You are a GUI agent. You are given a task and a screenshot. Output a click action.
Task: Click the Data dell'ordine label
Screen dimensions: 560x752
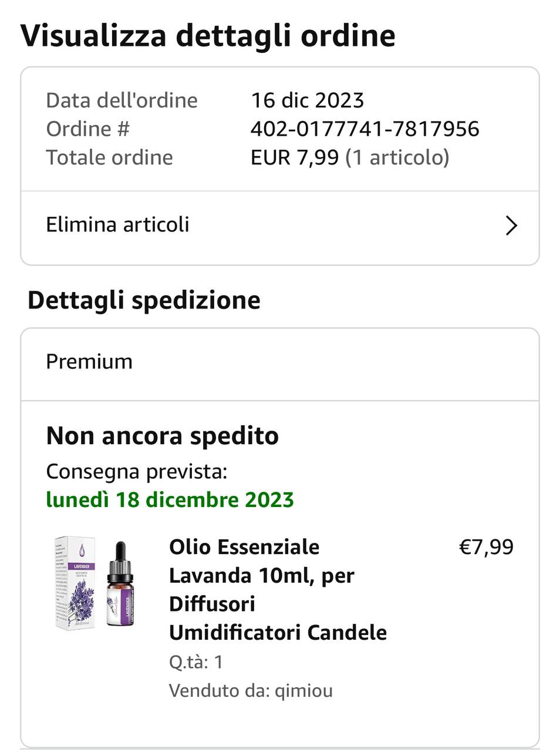point(122,100)
